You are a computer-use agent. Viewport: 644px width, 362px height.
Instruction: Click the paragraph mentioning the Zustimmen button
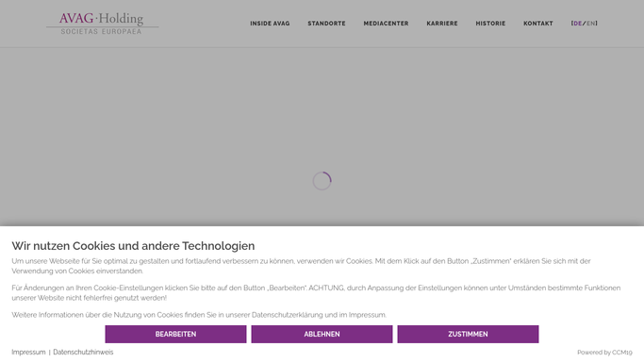pos(301,266)
